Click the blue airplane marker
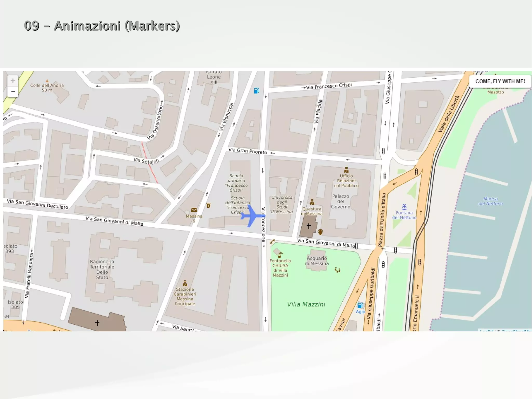The height and width of the screenshot is (399, 532). click(x=252, y=216)
